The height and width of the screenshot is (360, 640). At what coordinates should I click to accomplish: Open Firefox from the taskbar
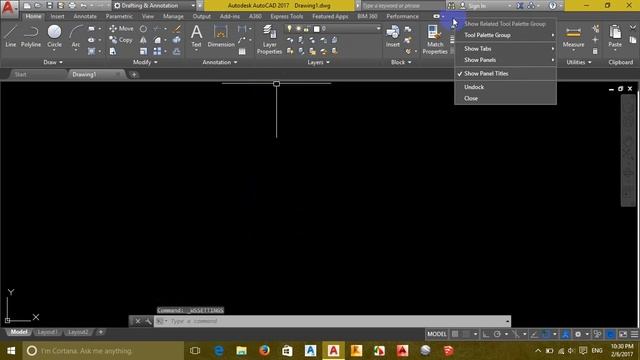[264, 351]
